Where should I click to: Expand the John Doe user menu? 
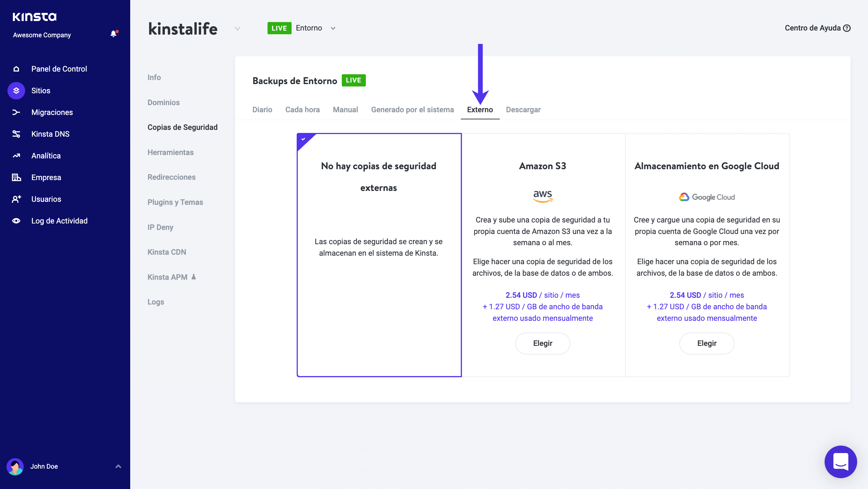[118, 467]
